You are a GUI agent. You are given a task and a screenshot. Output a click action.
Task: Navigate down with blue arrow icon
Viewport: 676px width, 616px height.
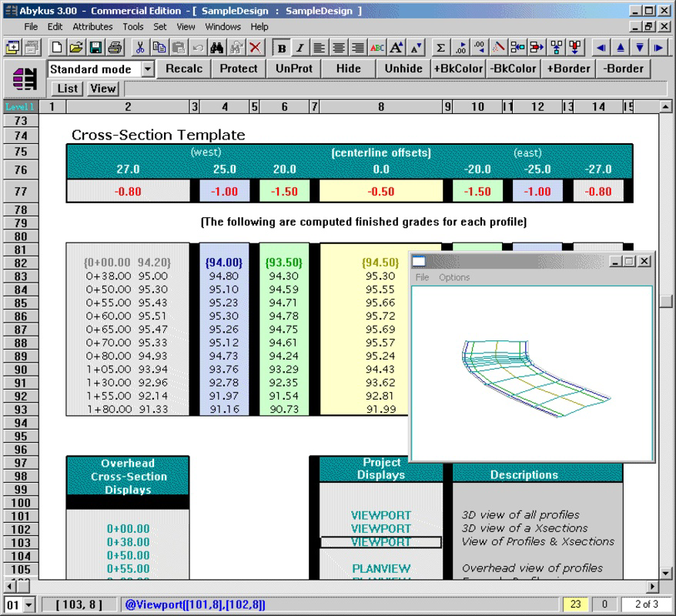coord(639,48)
